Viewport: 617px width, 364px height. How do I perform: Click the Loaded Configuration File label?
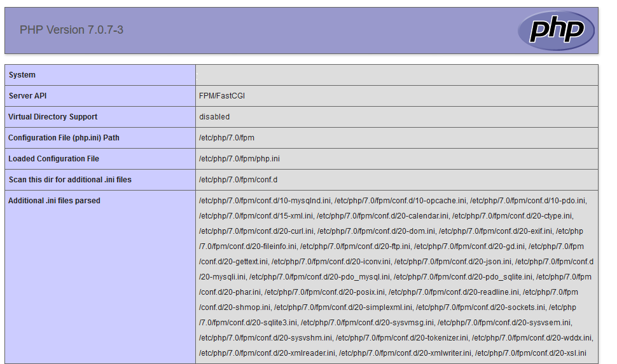53,159
